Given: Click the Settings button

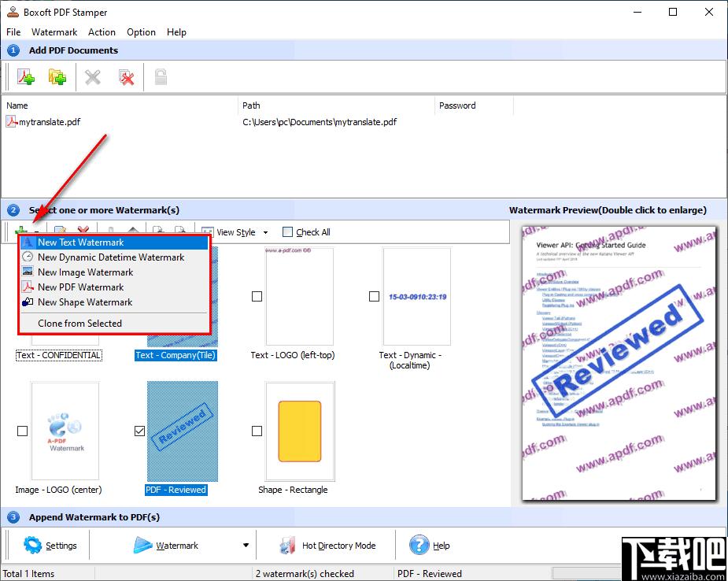Looking at the screenshot, I should [50, 546].
